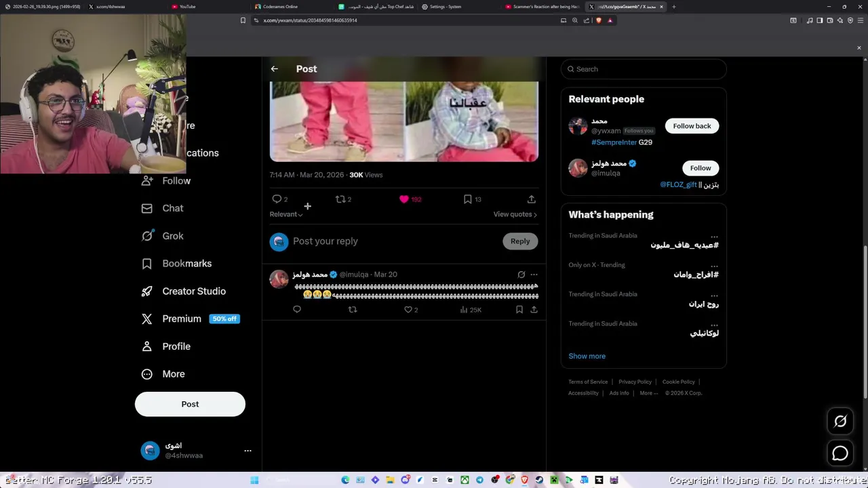Open the @4shwwaa account avatar

coord(150,450)
